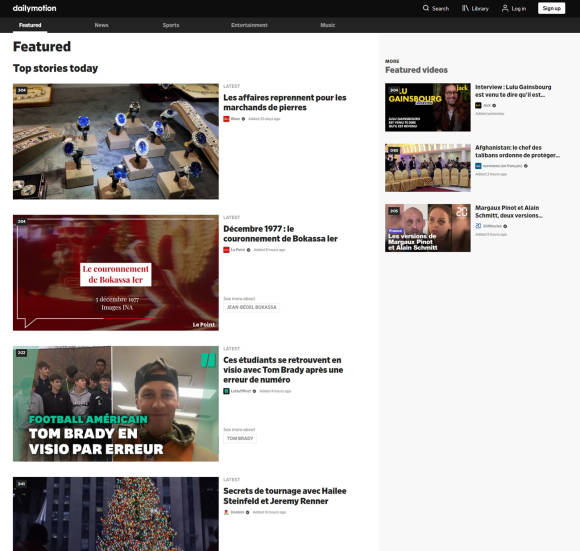
Task: Open 'Interview : Lulu Gainsbourg' title link
Action: click(x=513, y=91)
